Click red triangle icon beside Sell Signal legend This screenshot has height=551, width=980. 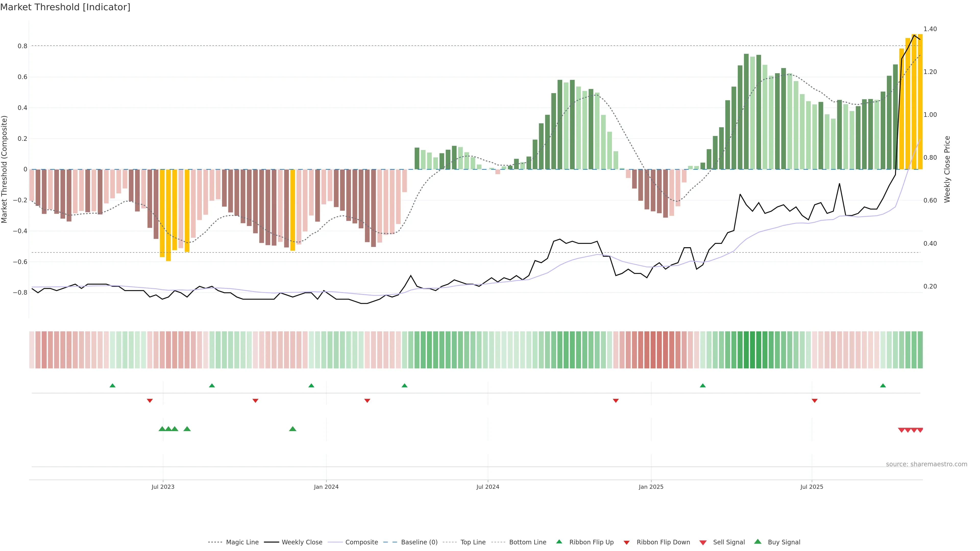click(703, 542)
